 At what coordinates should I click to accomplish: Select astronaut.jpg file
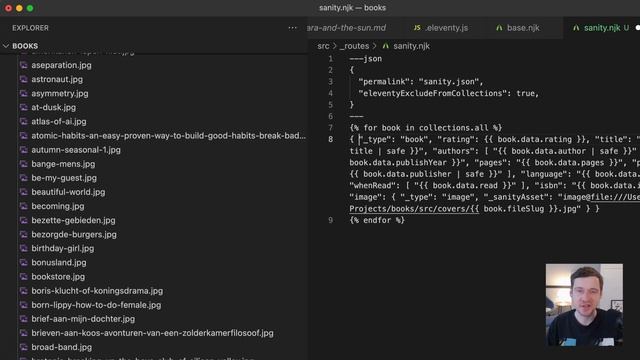coord(57,79)
